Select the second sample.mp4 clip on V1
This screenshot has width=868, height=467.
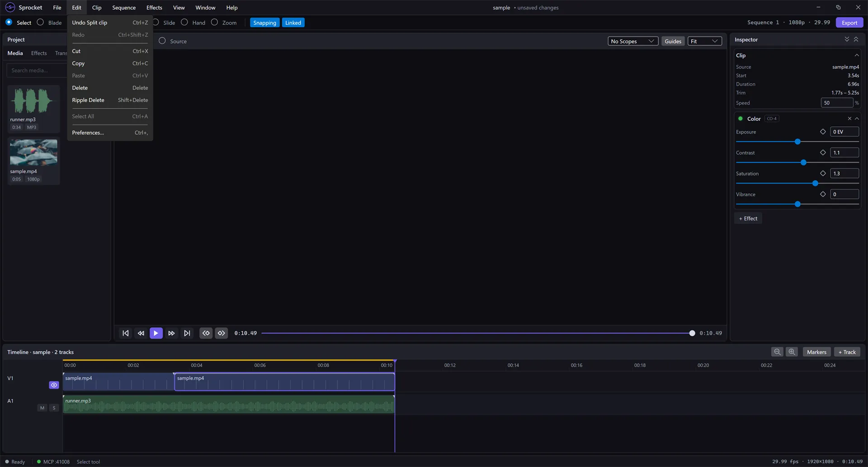[284, 381]
